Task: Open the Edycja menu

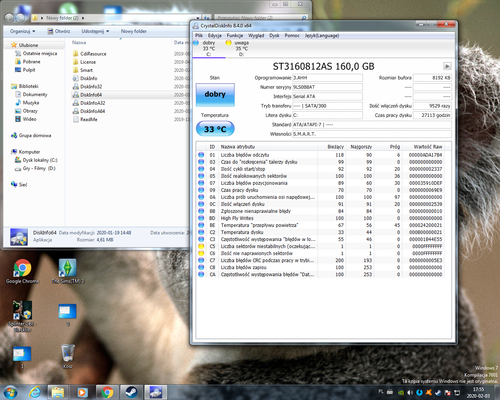Action: 215,35
